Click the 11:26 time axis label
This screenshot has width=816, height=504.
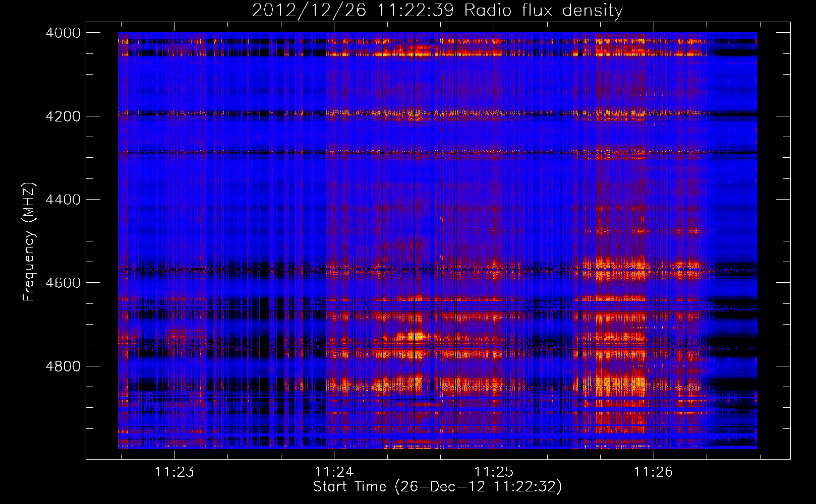tap(653, 472)
